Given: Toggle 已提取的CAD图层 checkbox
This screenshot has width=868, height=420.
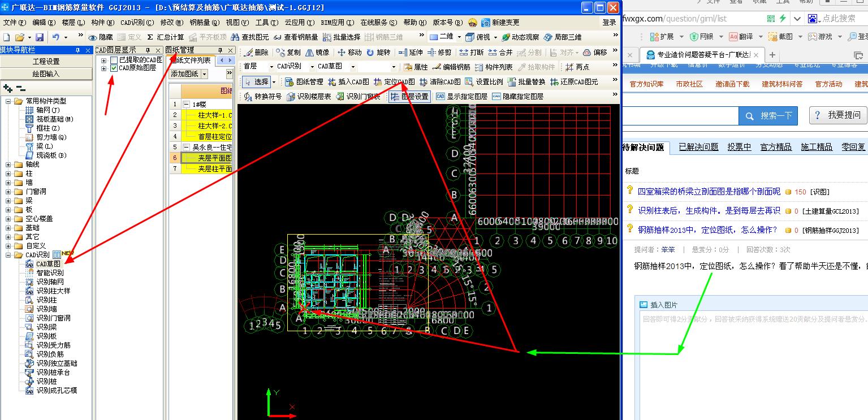Looking at the screenshot, I should coord(114,60).
